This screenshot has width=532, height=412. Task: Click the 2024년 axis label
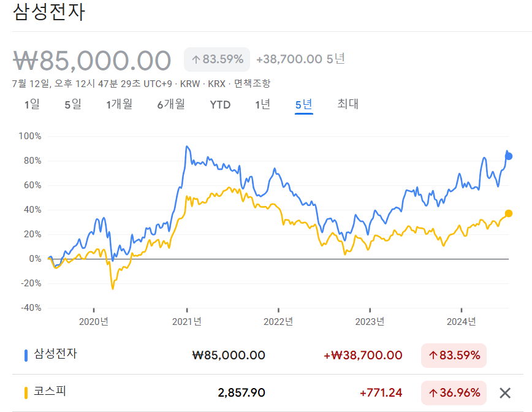462,321
